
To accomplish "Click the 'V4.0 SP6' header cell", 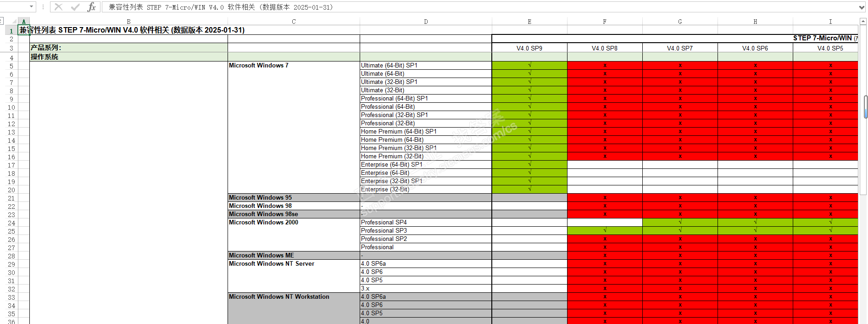I will pos(755,48).
